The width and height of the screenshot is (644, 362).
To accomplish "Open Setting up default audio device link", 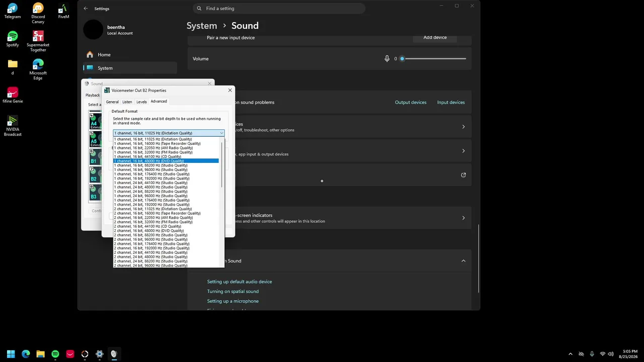I will pos(239,282).
